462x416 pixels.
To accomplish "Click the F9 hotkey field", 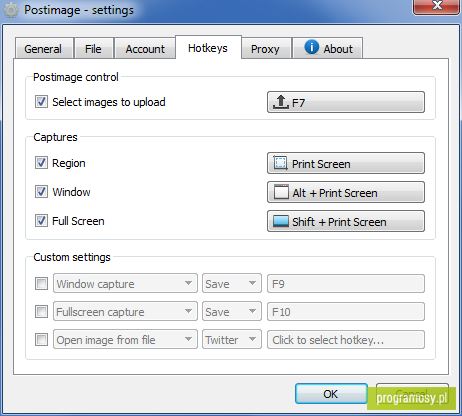I will point(346,284).
